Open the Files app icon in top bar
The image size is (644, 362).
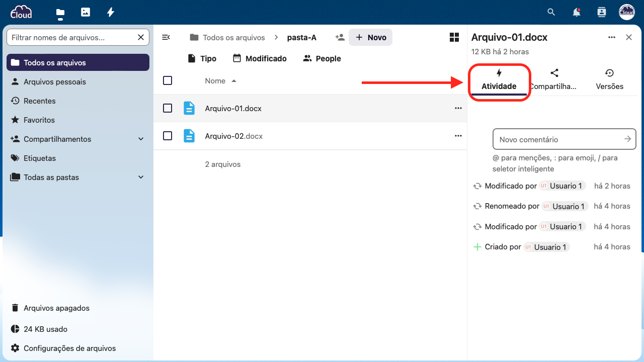(60, 12)
